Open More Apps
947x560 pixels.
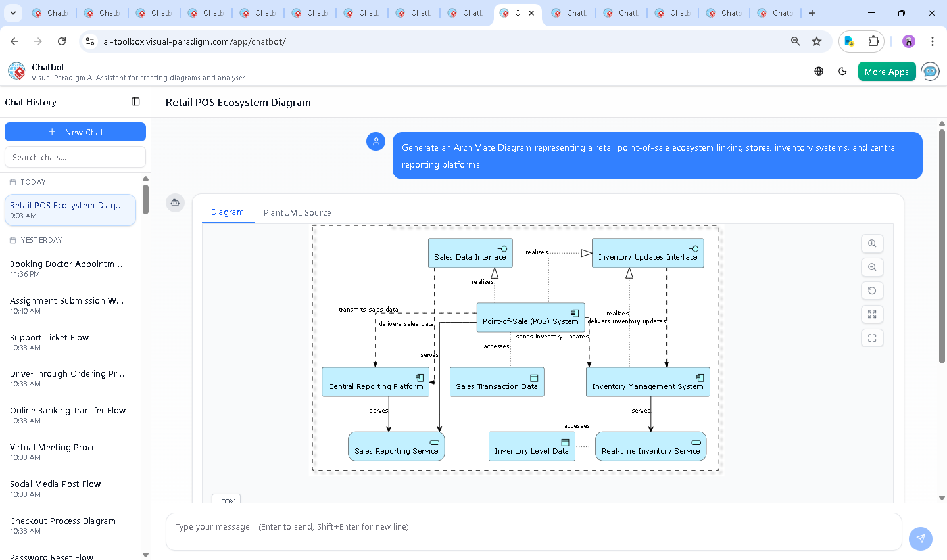pyautogui.click(x=886, y=71)
